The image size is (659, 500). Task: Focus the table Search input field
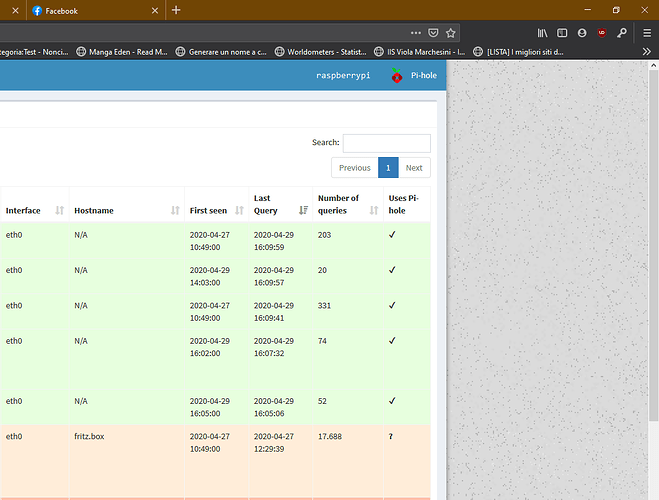coord(386,143)
